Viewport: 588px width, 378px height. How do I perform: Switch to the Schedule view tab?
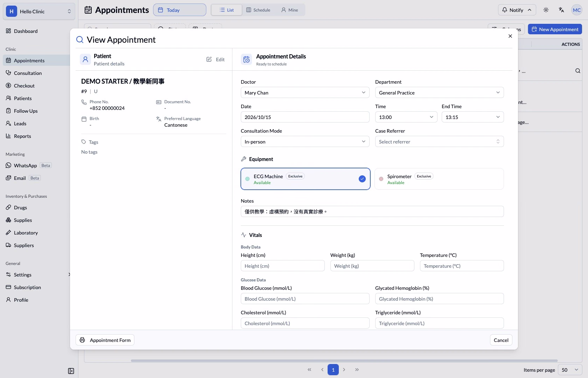[258, 10]
